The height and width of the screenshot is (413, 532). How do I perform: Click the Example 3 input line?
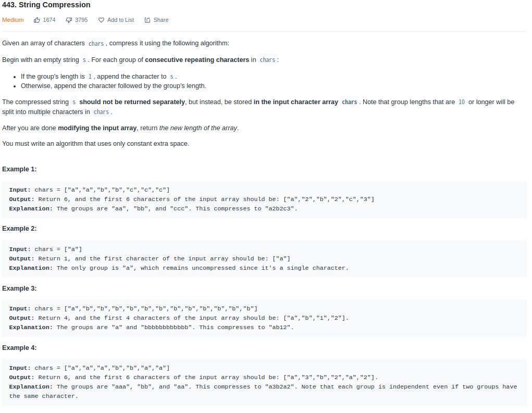pos(133,308)
